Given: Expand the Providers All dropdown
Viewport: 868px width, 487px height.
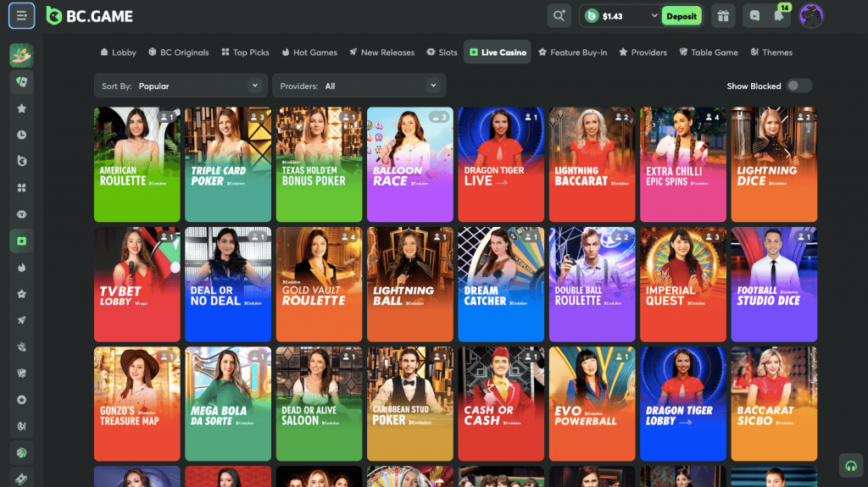Looking at the screenshot, I should pos(359,86).
